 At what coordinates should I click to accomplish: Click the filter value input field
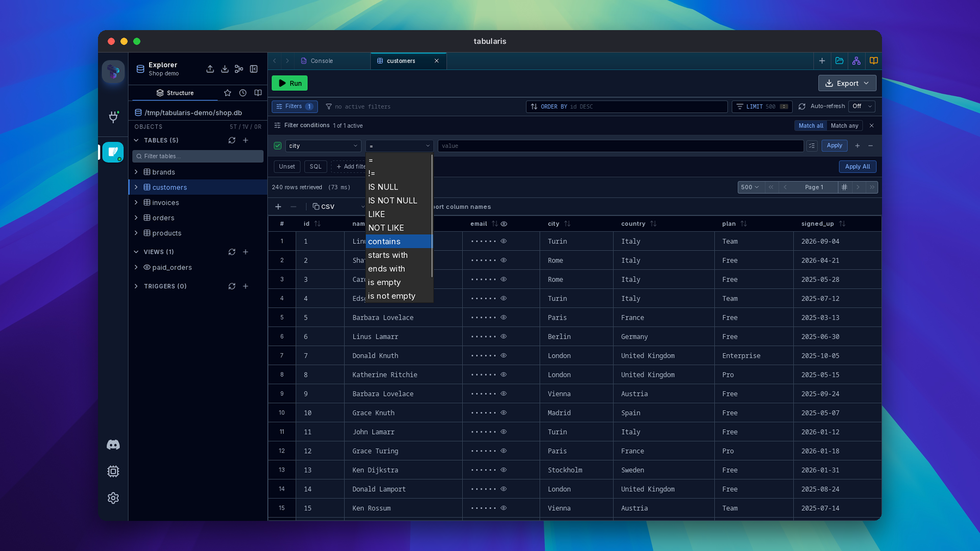[x=620, y=146]
